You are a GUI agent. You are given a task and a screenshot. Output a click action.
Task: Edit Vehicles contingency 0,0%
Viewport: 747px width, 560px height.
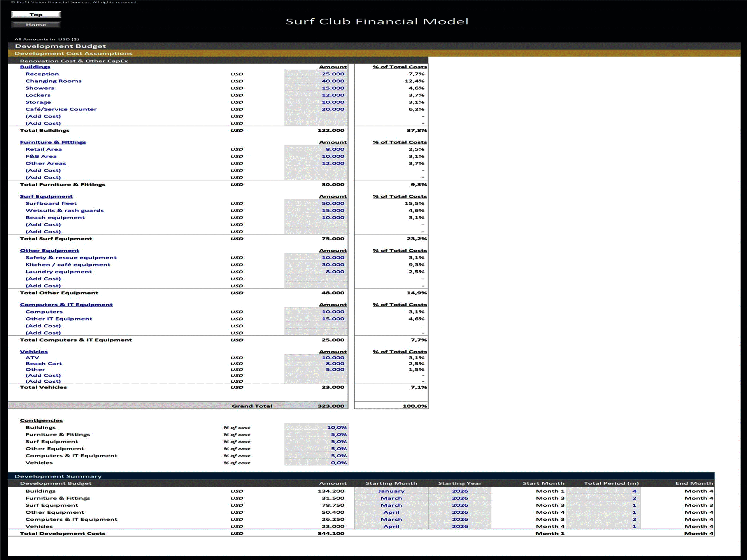[316, 462]
